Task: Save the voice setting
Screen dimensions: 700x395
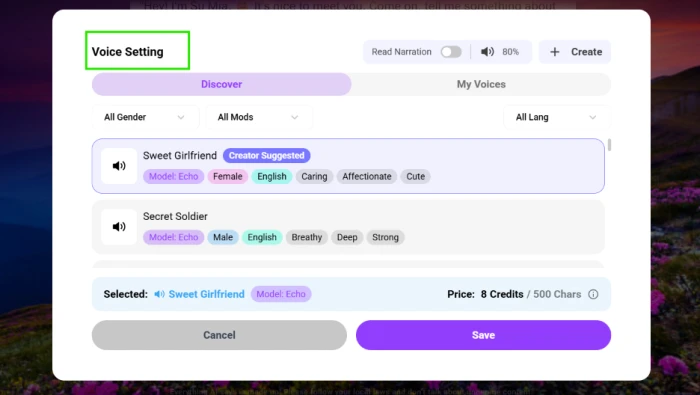Action: [x=483, y=335]
